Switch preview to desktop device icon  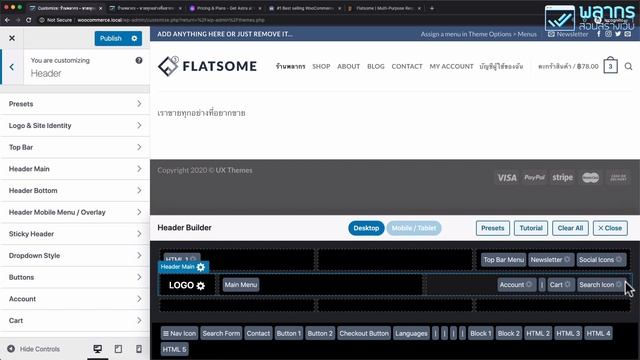coord(98,349)
